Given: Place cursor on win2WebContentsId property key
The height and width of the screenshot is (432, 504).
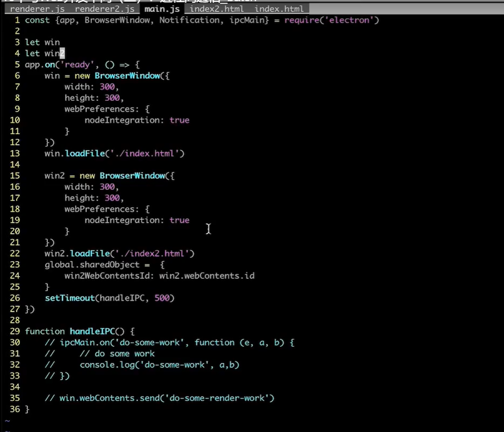Looking at the screenshot, I should (x=109, y=276).
